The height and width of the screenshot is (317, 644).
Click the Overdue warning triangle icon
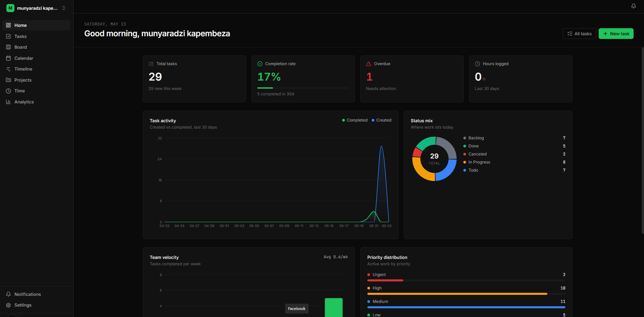(369, 64)
